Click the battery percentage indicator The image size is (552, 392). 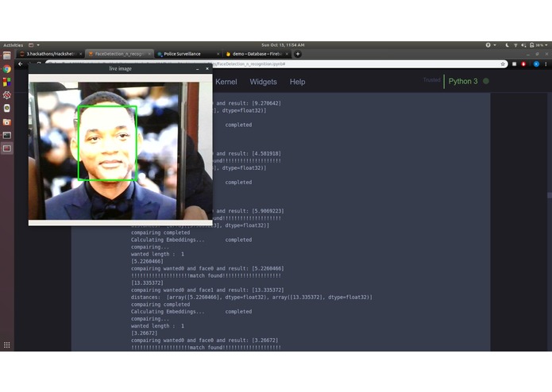click(536, 45)
